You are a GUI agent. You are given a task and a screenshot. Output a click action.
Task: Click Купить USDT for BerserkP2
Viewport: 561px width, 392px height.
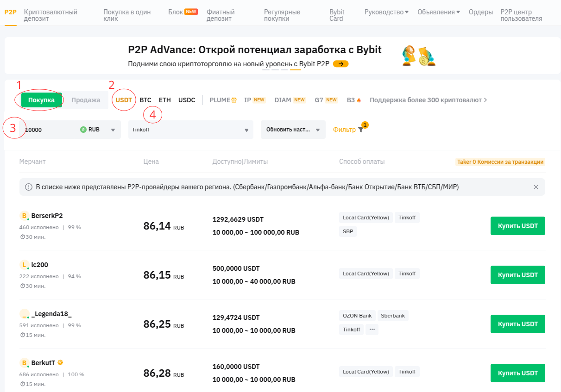coord(518,226)
